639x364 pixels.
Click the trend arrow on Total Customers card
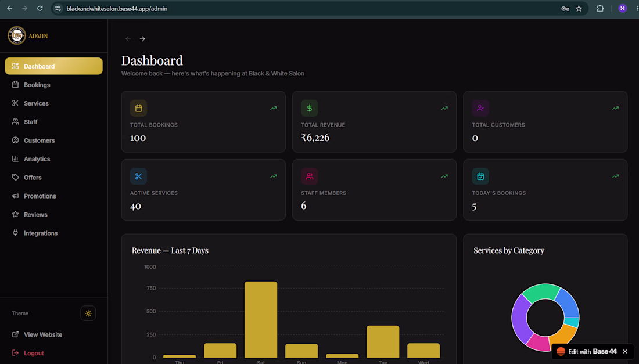615,109
